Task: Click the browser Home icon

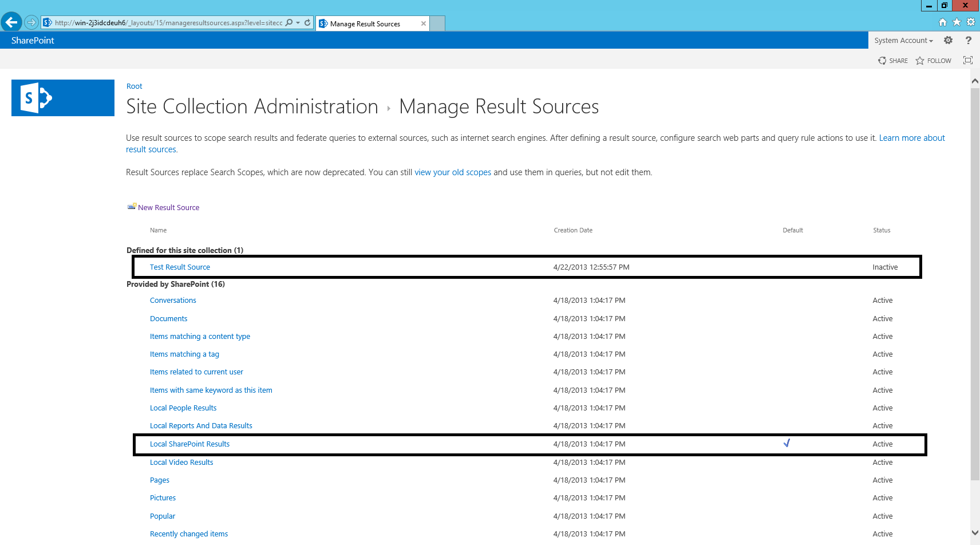Action: pyautogui.click(x=943, y=22)
